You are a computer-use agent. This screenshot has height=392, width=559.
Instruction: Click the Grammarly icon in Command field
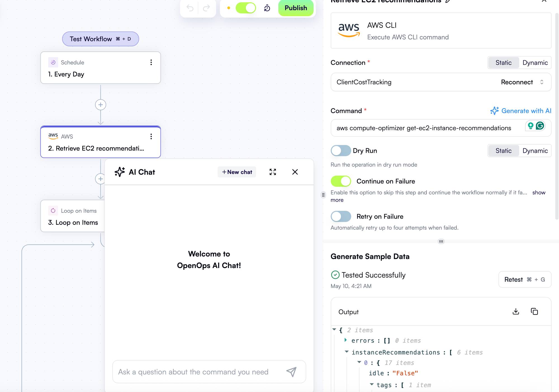[540, 126]
